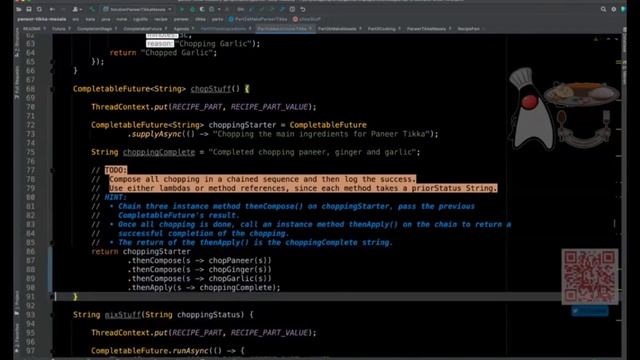This screenshot has width=640, height=360.
Task: Start debugging with the bug icon
Action: [192, 9]
